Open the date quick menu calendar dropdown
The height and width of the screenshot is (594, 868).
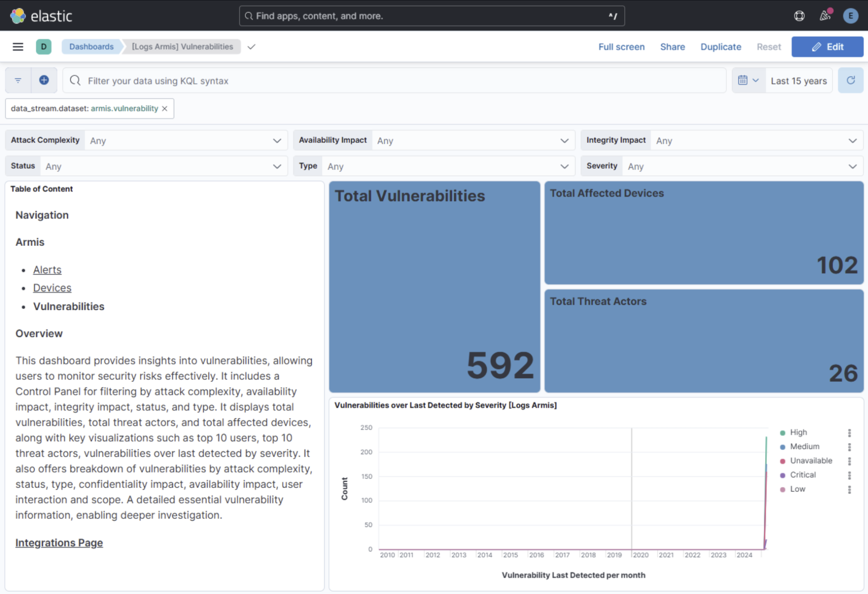748,80
